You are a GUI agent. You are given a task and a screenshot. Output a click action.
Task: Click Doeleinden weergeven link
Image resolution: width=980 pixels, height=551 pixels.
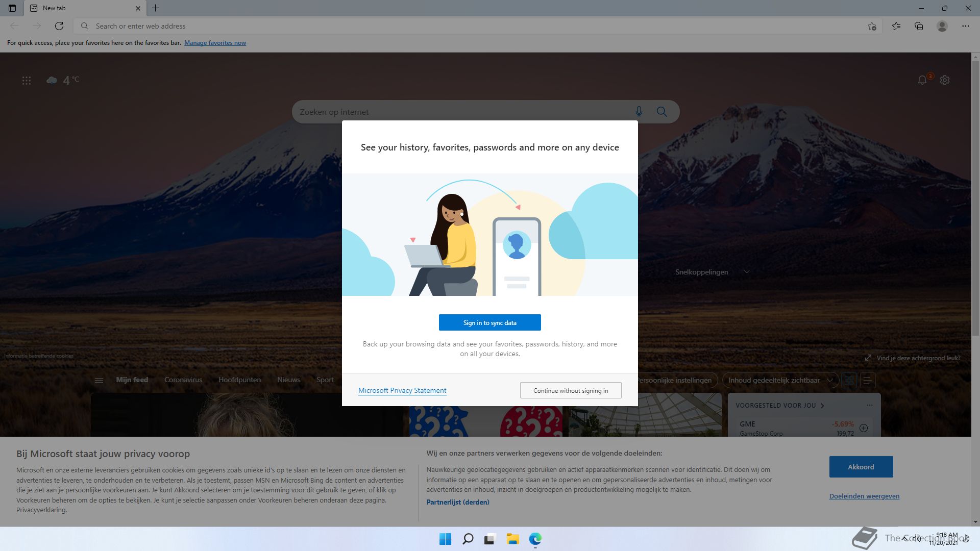(864, 496)
